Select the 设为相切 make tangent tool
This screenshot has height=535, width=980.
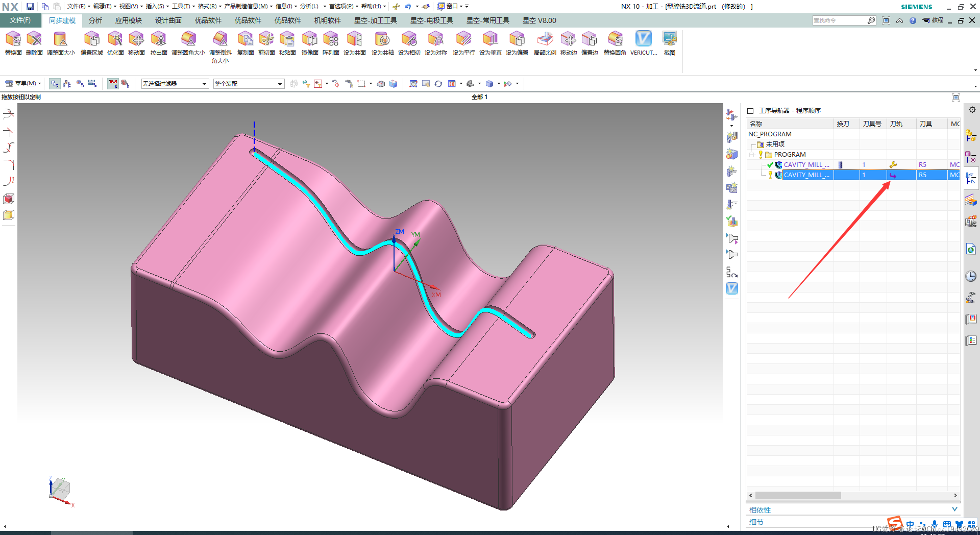pyautogui.click(x=409, y=43)
